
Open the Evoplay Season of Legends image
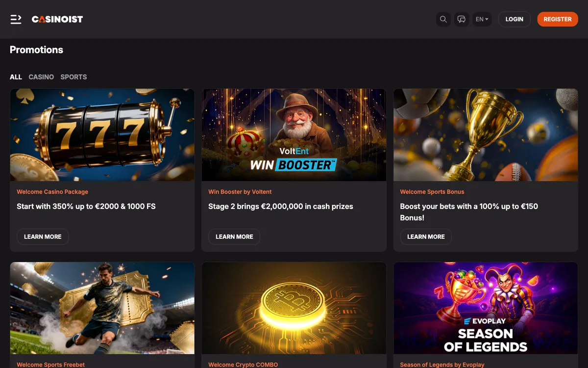coord(486,308)
